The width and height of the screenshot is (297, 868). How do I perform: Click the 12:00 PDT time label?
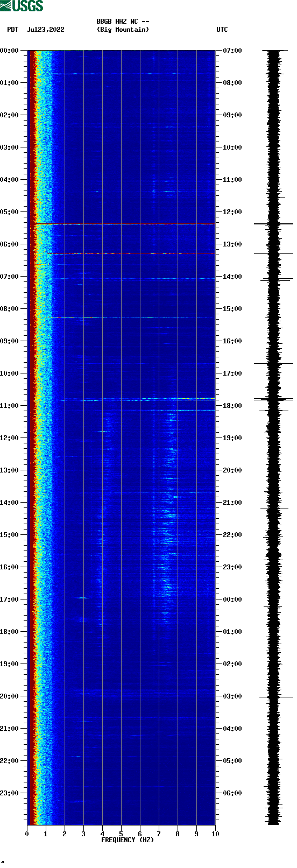(x=9, y=438)
